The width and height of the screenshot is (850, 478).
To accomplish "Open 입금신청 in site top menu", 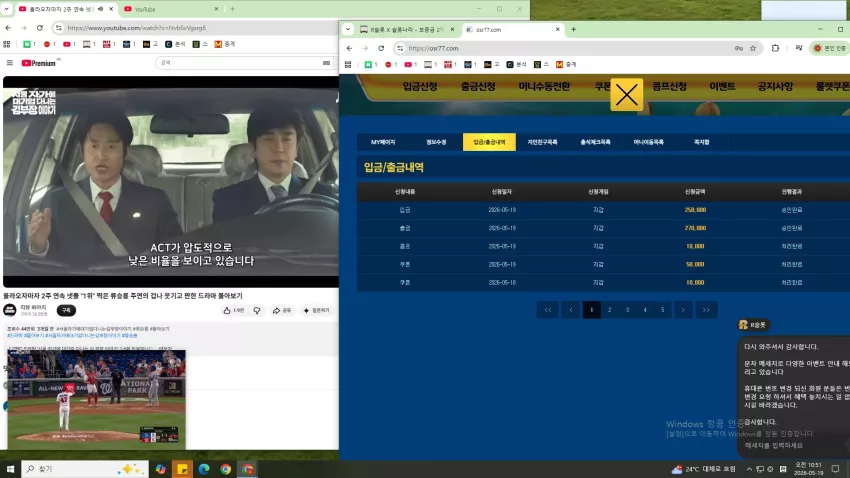I will [420, 86].
